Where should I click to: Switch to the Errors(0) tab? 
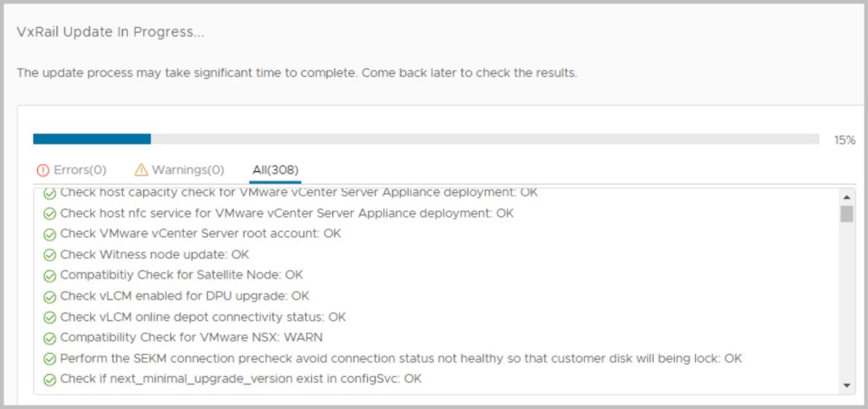[x=71, y=170]
